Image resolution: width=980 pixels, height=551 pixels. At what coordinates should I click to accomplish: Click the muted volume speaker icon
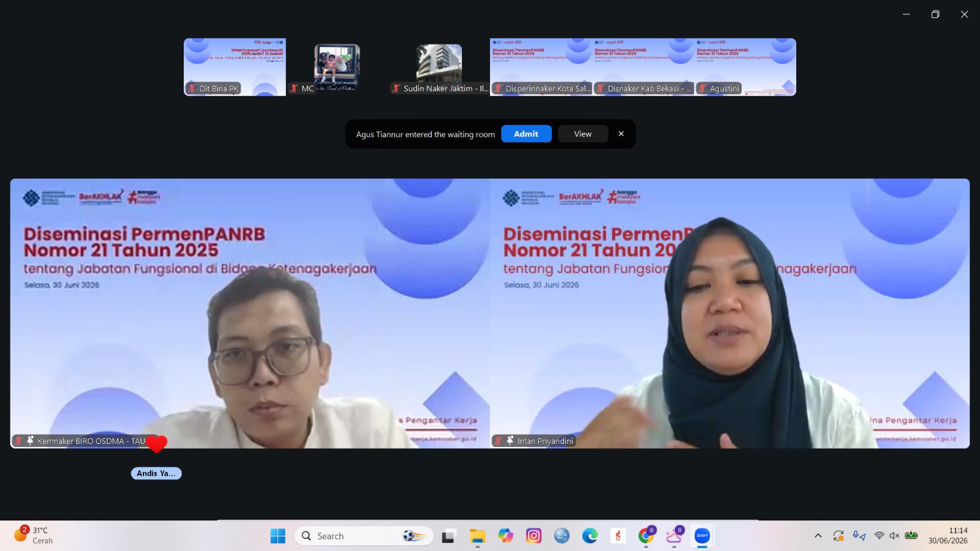point(894,536)
